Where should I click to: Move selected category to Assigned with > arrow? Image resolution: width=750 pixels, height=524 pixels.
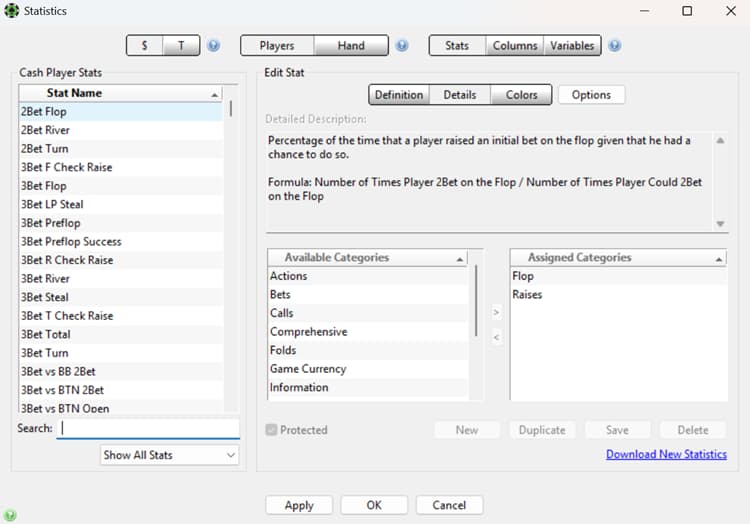pos(496,312)
